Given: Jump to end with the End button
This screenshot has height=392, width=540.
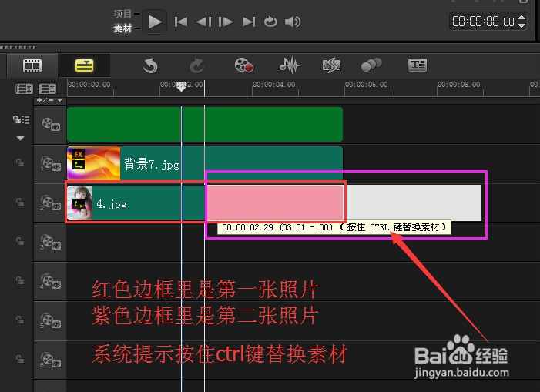Looking at the screenshot, I should [249, 22].
